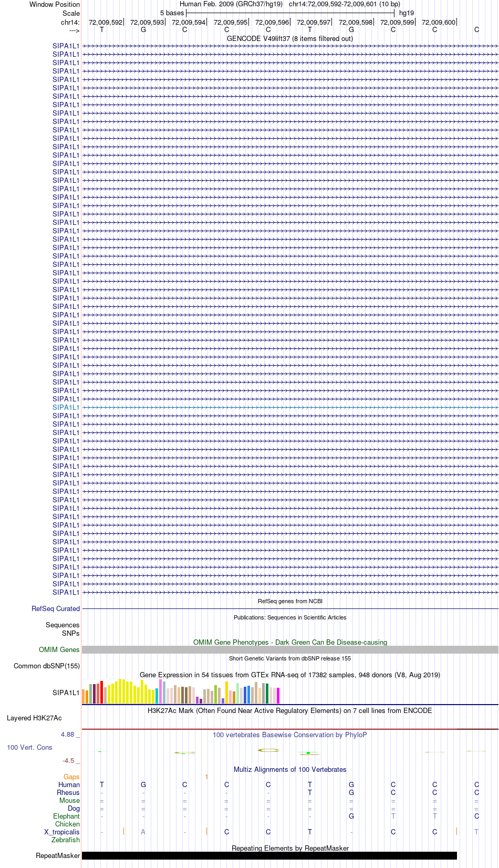499x868 pixels.
Task: Click the genome header 'Human Feb. 2009 (GRCh37/hg19)'
Action: click(x=231, y=4)
